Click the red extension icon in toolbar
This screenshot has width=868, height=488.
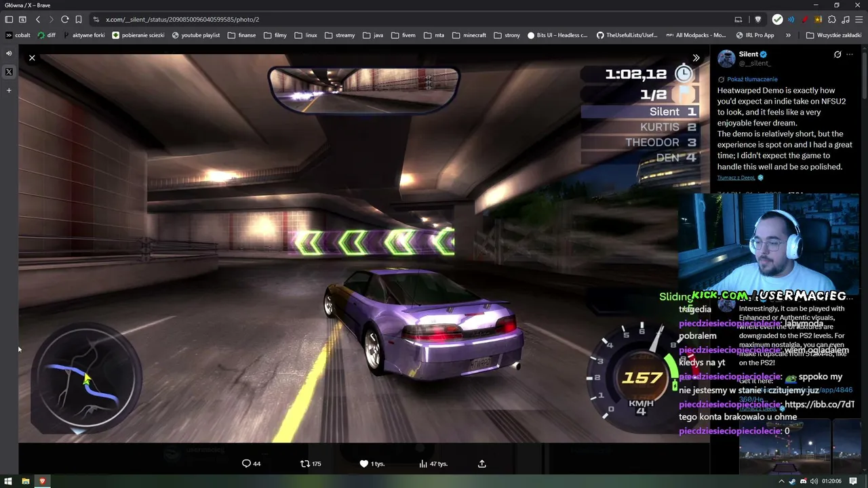click(805, 20)
